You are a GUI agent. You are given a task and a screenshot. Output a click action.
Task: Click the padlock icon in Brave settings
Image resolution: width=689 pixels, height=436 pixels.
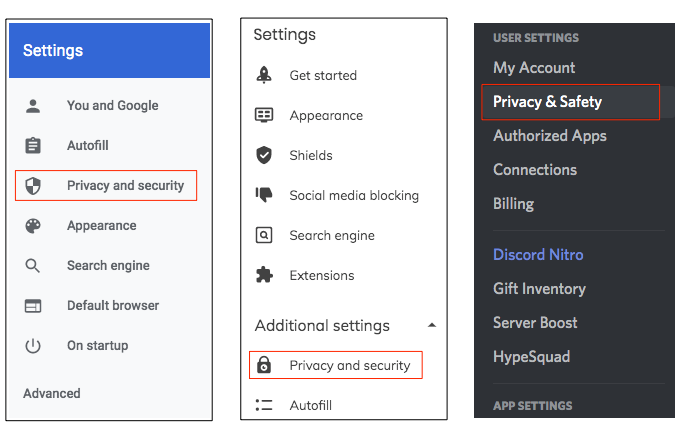click(264, 365)
